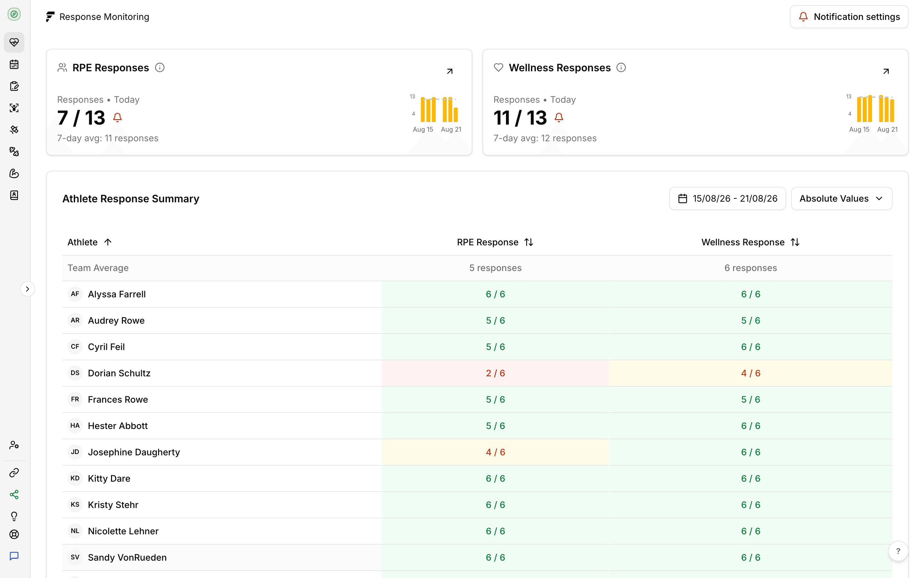The height and width of the screenshot is (578, 924).
Task: Open the user settings sidebar icon
Action: tap(14, 445)
